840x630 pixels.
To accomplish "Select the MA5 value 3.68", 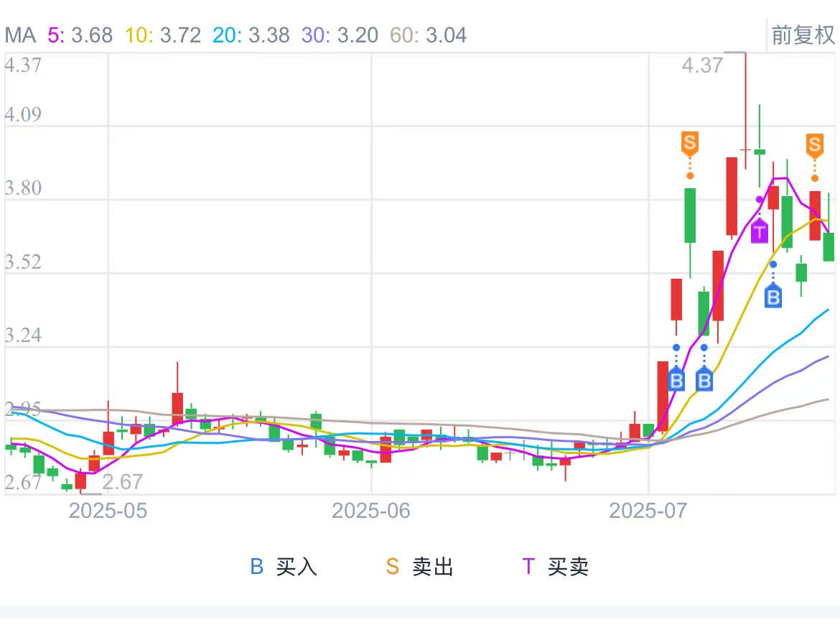I will coord(92,35).
